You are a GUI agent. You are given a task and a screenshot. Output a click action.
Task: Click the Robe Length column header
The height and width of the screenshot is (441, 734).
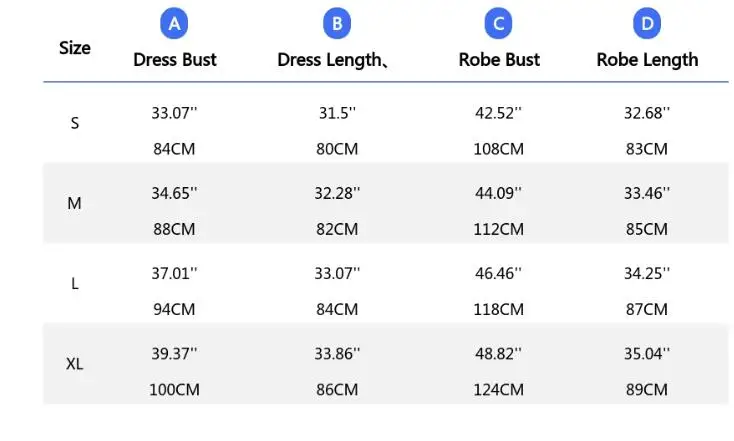click(647, 61)
